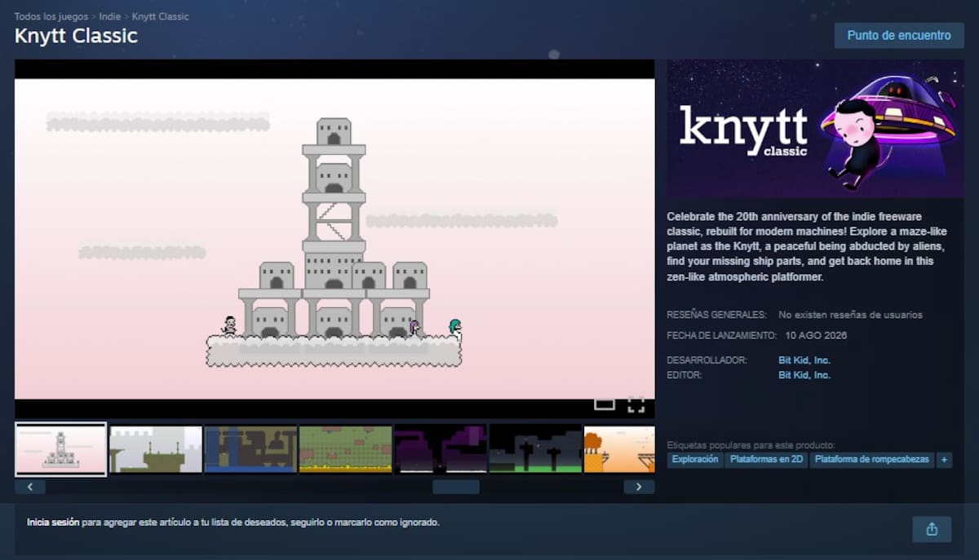Select the Plataformas en 2D tag
This screenshot has width=979, height=560.
(x=766, y=460)
